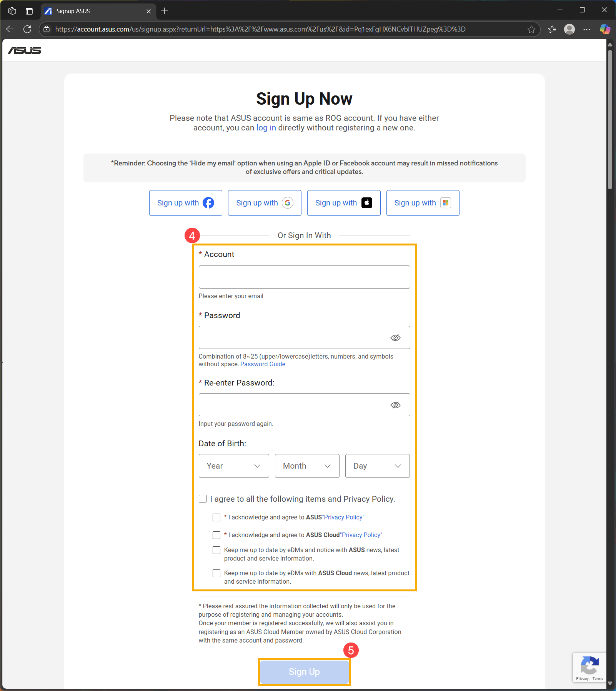View site information lock icon
616x691 pixels.
[47, 29]
